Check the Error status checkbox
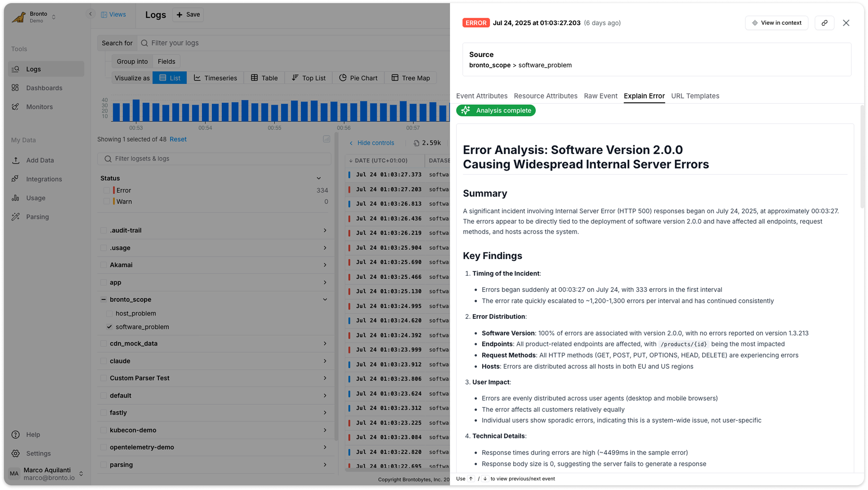This screenshot has height=490, width=868. pos(106,190)
